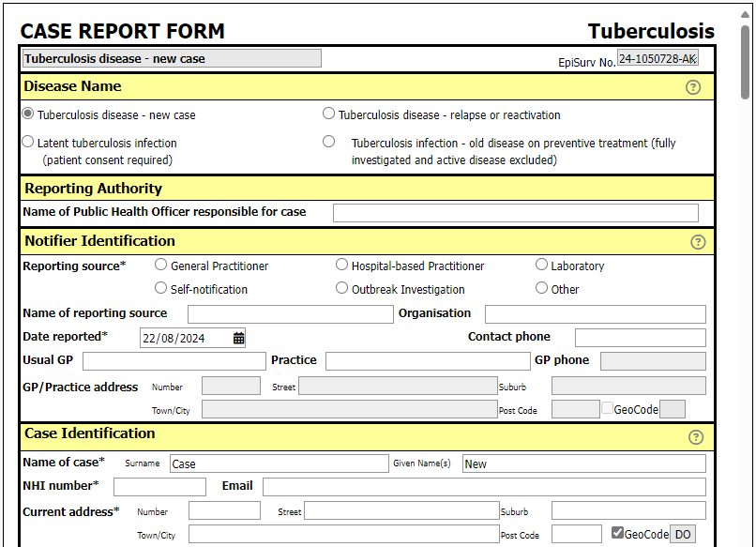Click the Contact phone field
This screenshot has width=756, height=547.
tap(640, 338)
